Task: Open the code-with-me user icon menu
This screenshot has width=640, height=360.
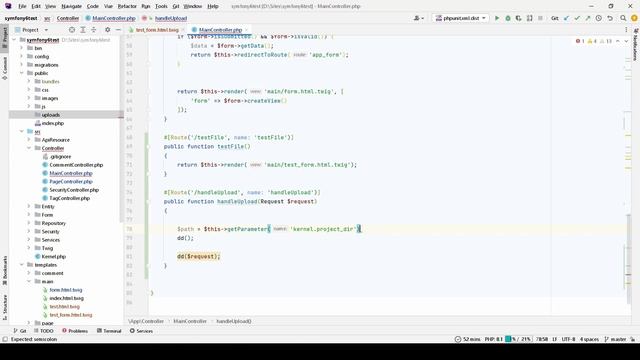Action: point(419,18)
